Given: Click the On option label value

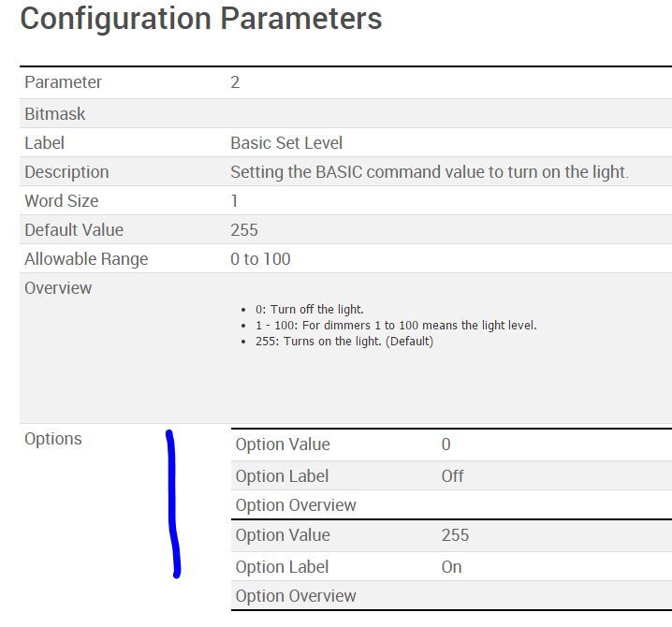Looking at the screenshot, I should click(451, 567).
